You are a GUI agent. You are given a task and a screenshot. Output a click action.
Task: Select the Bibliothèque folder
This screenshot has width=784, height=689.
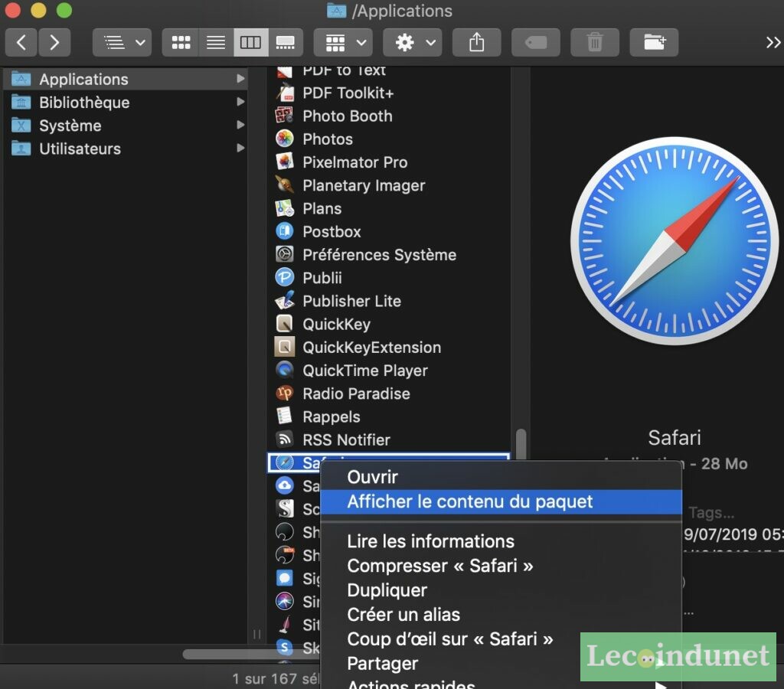coord(125,102)
